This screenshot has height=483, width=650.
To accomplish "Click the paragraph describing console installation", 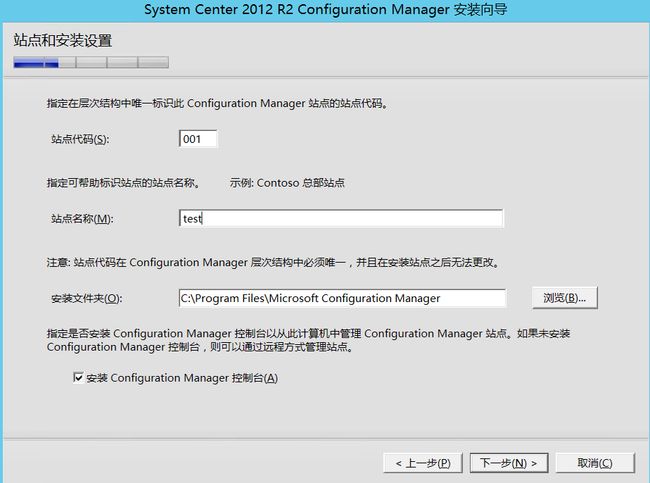I will 308,340.
